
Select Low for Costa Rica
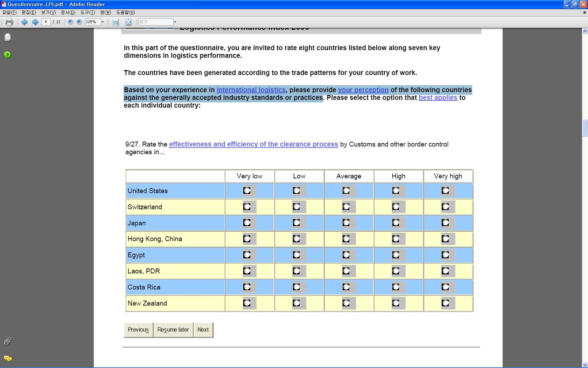[x=296, y=287]
